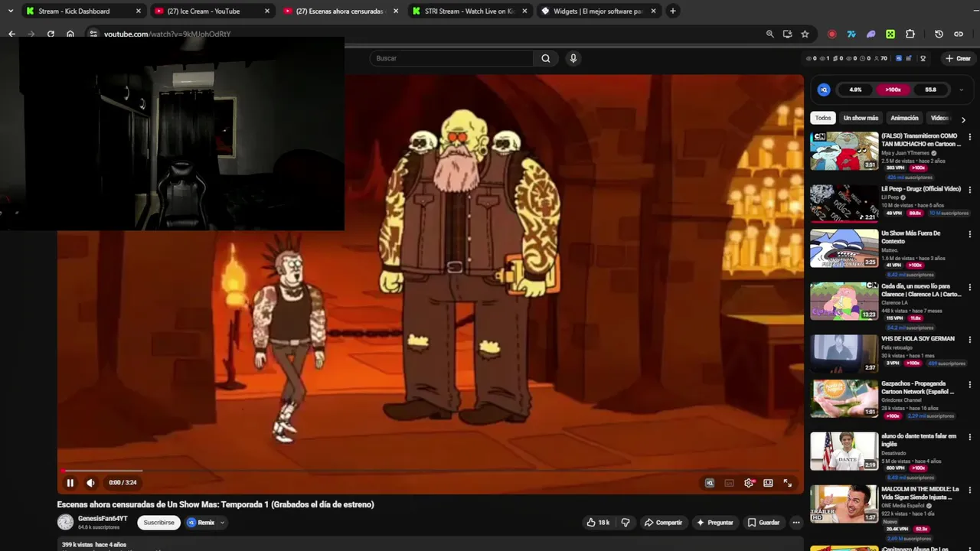Open MALCOLM IN THE MIDDLE video thumbnail
This screenshot has width=980, height=551.
pyautogui.click(x=844, y=504)
